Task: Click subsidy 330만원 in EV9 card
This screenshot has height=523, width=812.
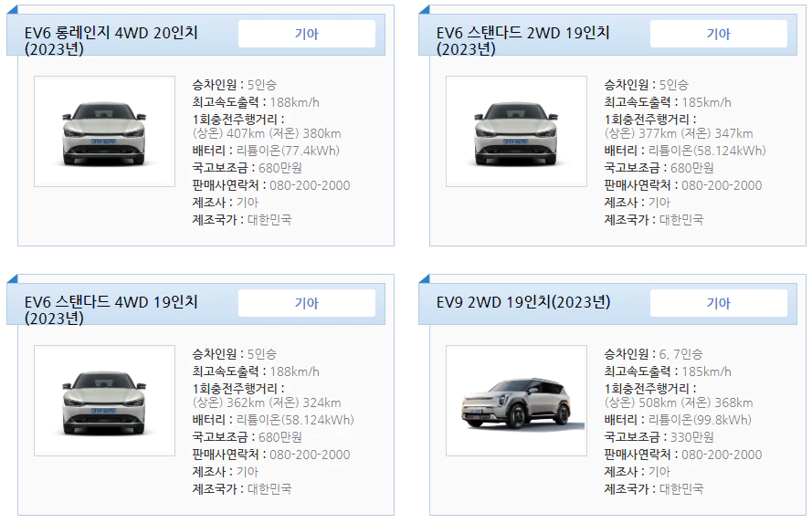Action: (x=691, y=437)
